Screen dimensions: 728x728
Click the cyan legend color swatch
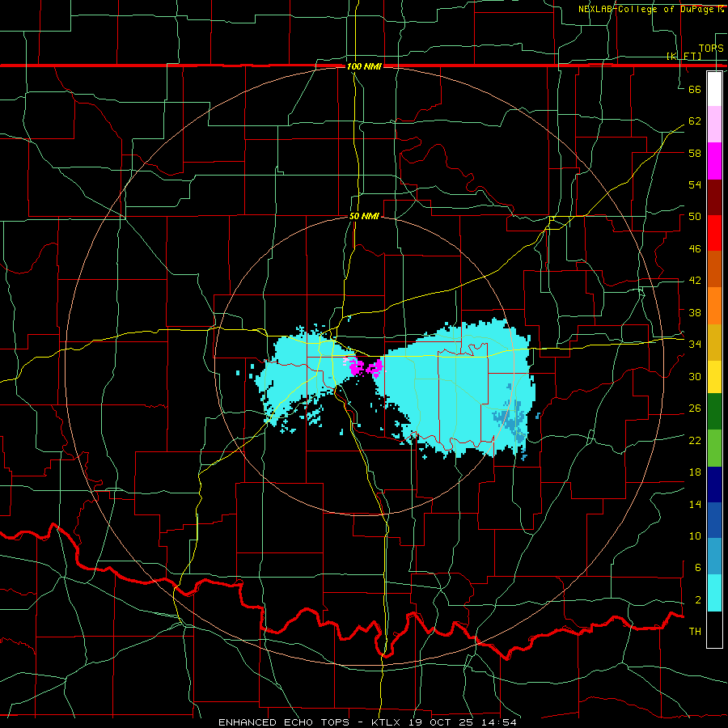(x=714, y=593)
